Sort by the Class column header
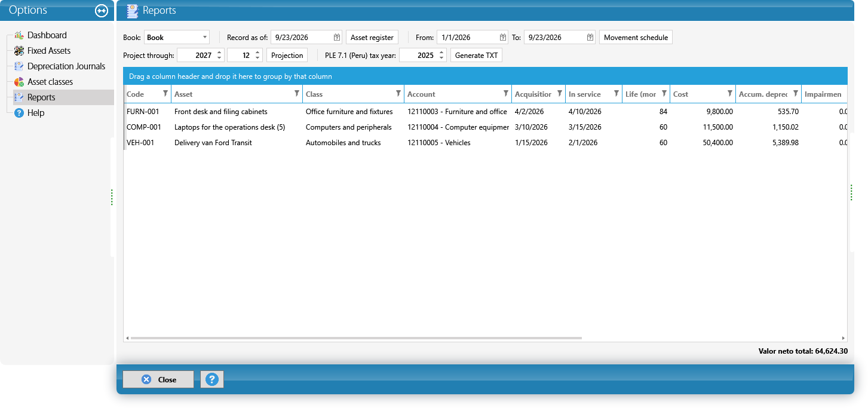 click(x=314, y=94)
